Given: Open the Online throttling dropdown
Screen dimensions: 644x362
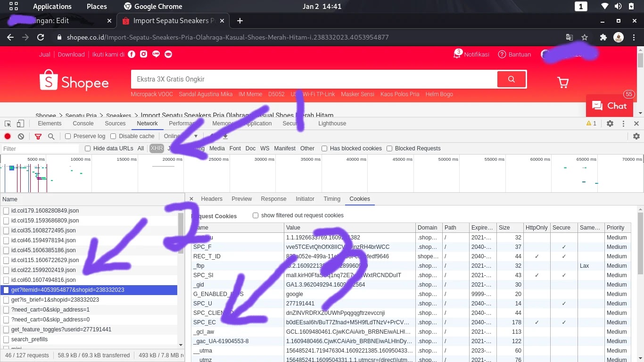Looking at the screenshot, I should tap(181, 136).
